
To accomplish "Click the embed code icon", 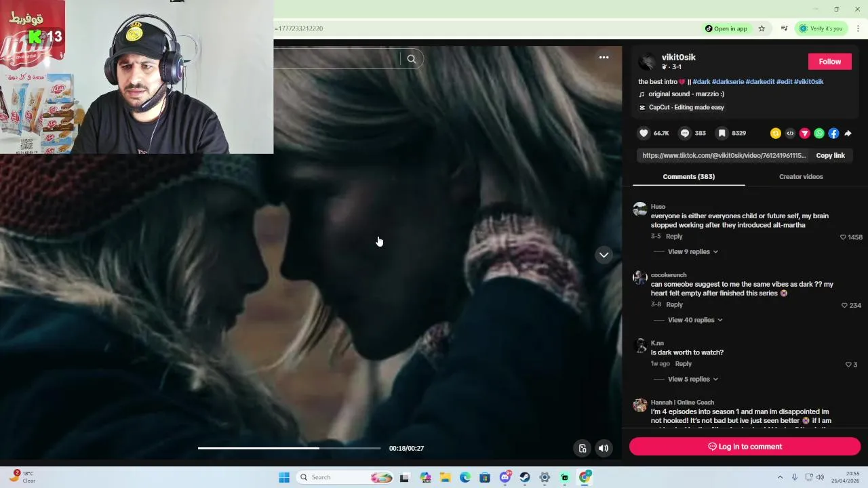I will tap(790, 134).
